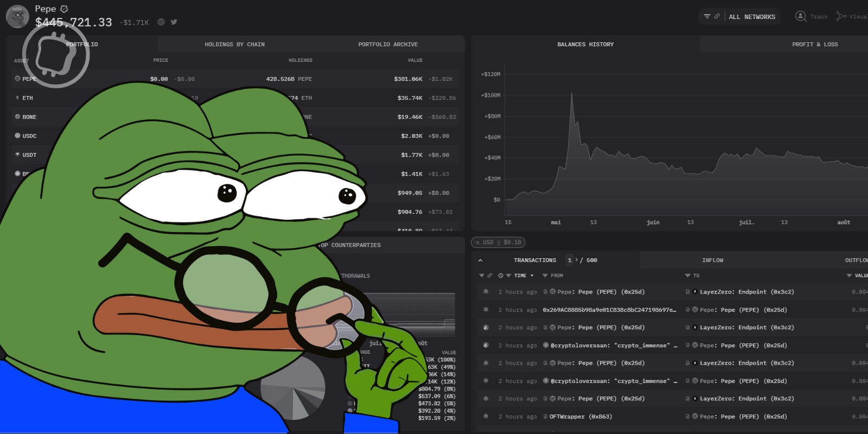This screenshot has height=434, width=868.
Task: Open the Track entity icon
Action: click(x=801, y=16)
